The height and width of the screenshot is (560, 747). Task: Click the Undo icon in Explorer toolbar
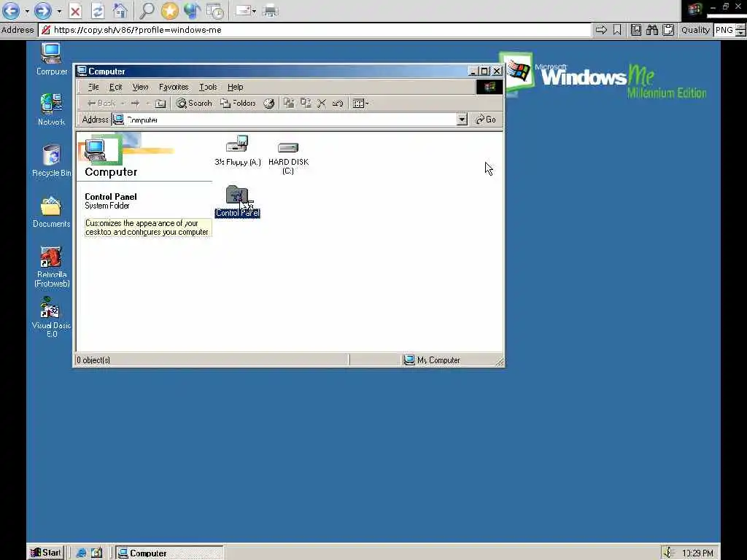click(x=338, y=104)
